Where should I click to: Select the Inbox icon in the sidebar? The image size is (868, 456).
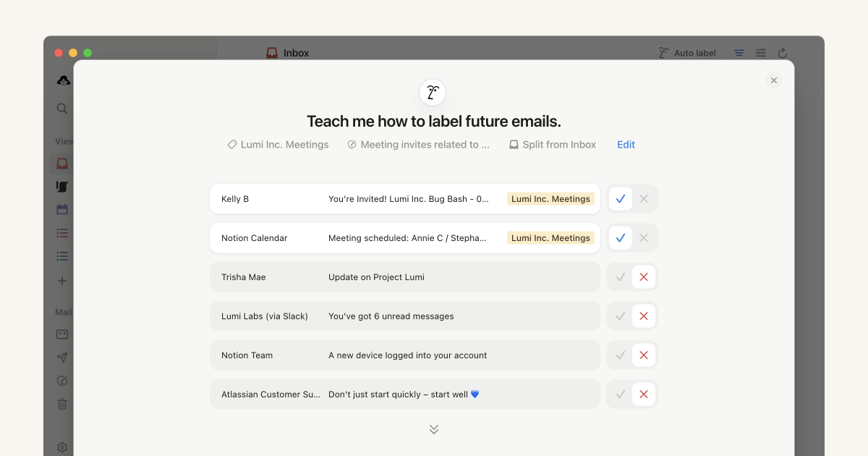pyautogui.click(x=62, y=164)
